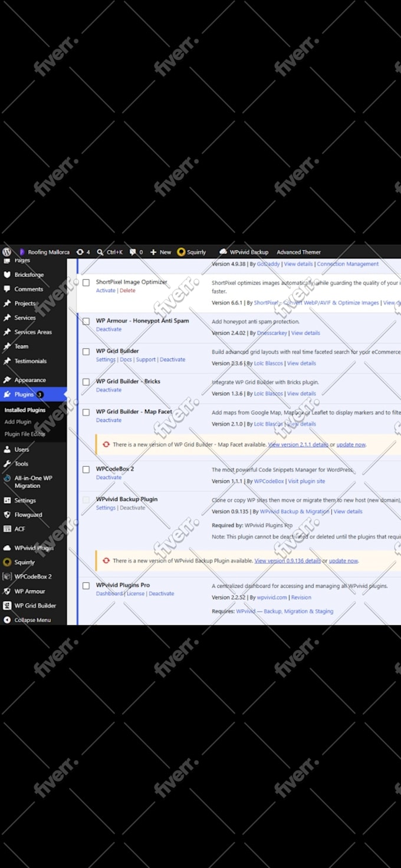401x868 pixels.
Task: View version 2.1.1 details link
Action: point(298,445)
